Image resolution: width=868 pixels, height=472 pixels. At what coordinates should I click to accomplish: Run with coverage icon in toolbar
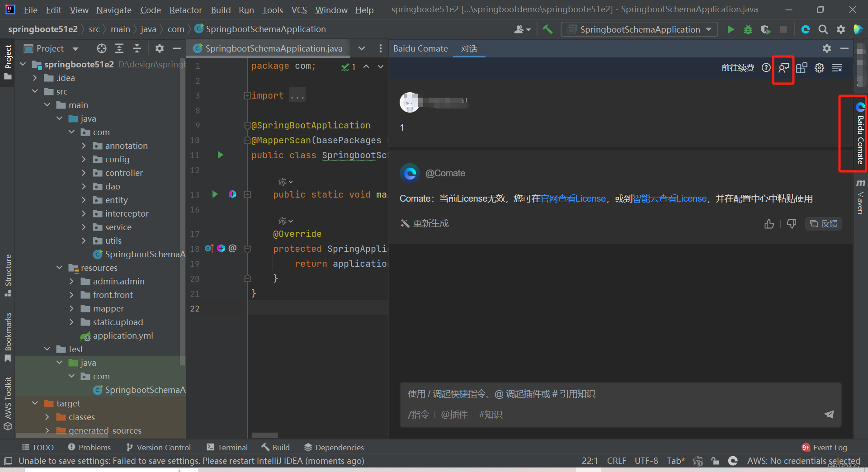(x=765, y=29)
